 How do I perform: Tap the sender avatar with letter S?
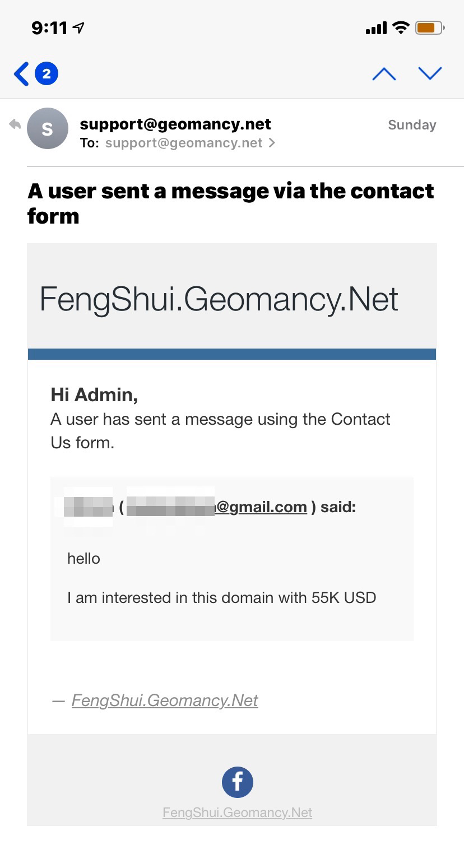(x=48, y=128)
